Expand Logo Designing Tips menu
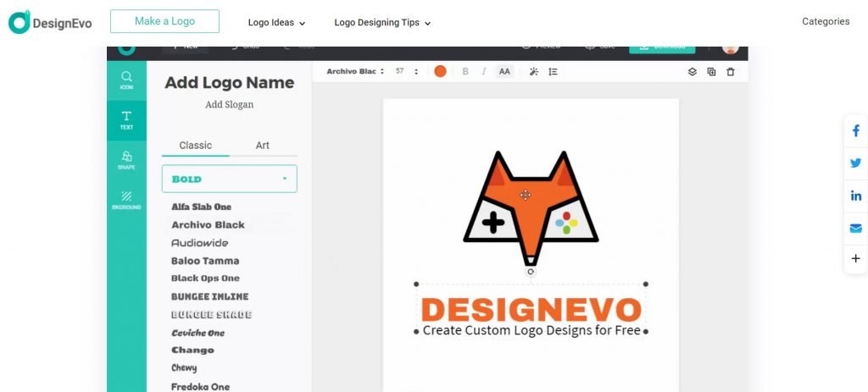 point(382,23)
